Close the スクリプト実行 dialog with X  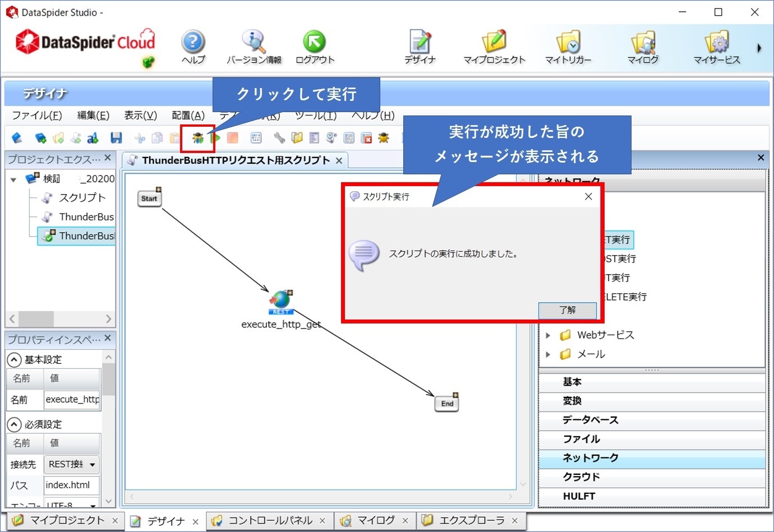click(x=588, y=196)
